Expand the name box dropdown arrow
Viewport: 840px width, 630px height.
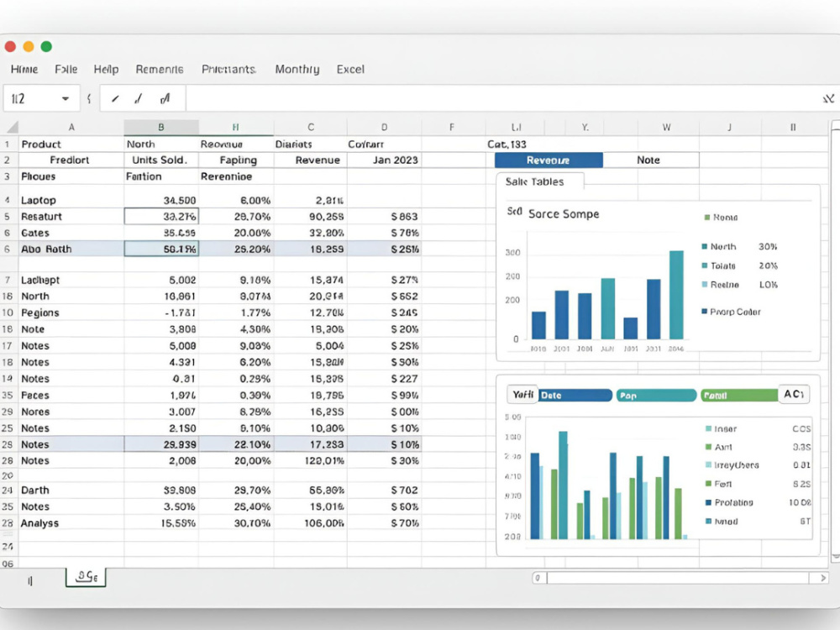pyautogui.click(x=66, y=98)
